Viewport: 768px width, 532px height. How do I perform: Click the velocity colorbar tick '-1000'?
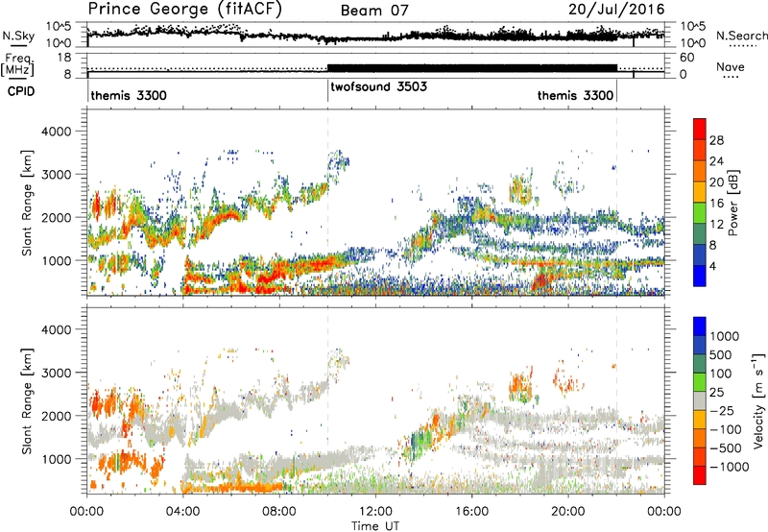(x=730, y=467)
